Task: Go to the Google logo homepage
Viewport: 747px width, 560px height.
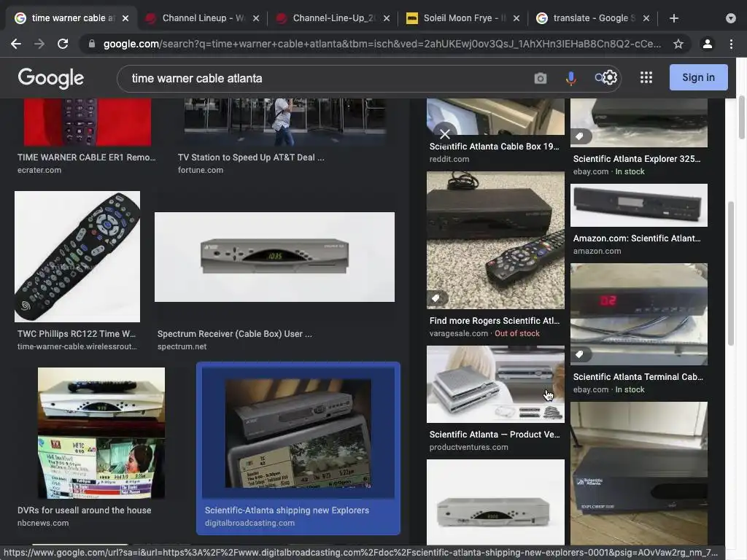Action: [50, 78]
